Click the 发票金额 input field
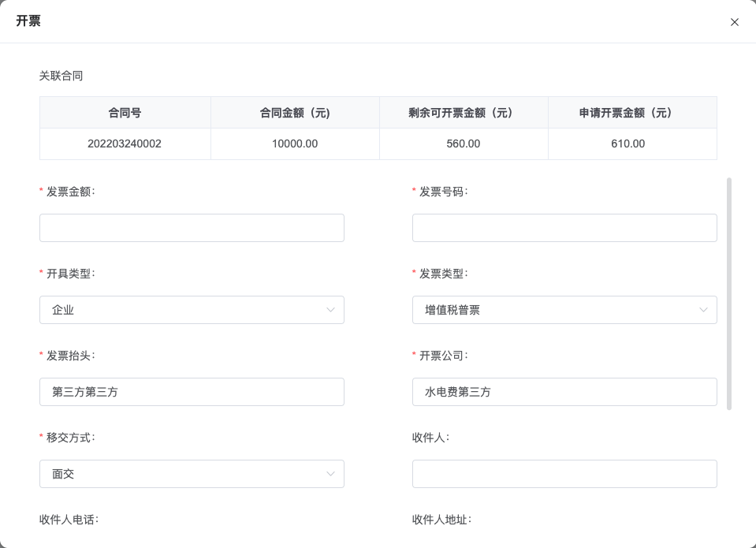756x548 pixels. (192, 228)
